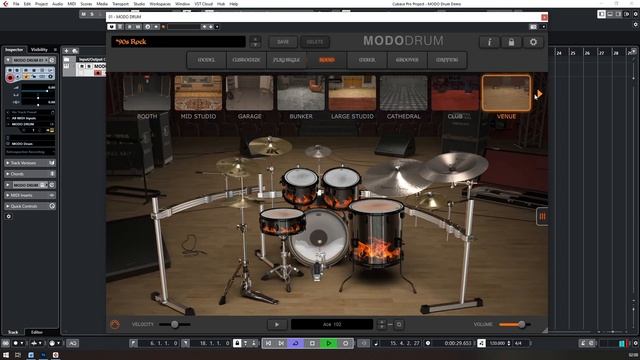Open the side panel handle at right of drum kit

click(x=542, y=216)
